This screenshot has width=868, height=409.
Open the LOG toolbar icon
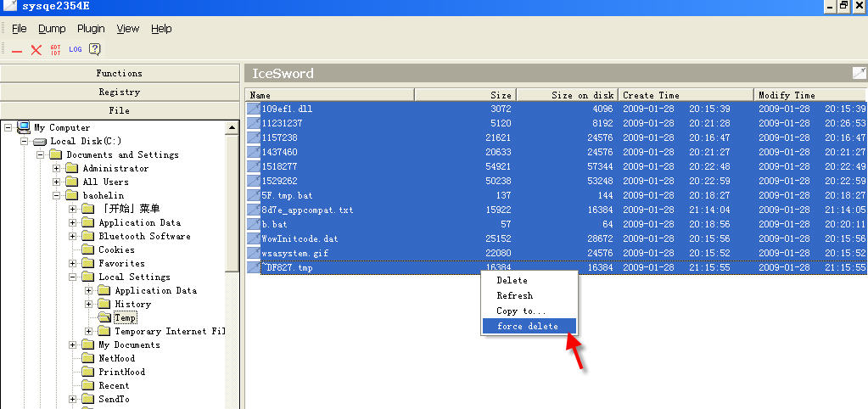click(x=76, y=49)
